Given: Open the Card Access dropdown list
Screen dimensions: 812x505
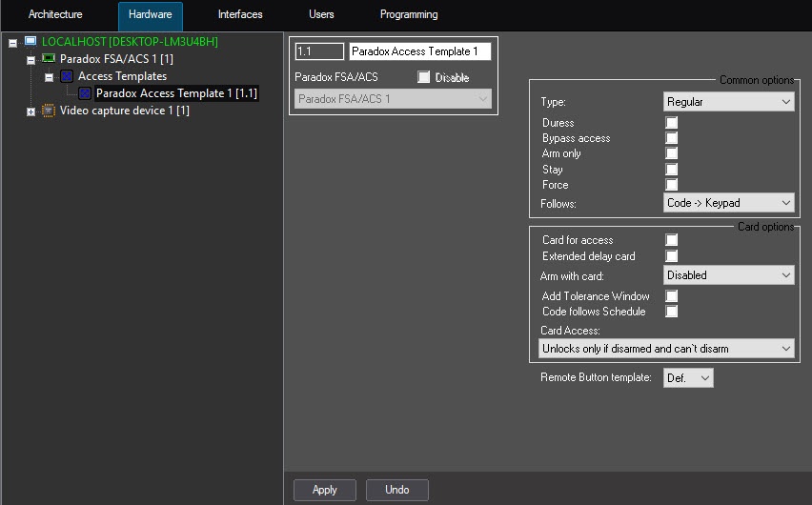Looking at the screenshot, I should point(665,349).
